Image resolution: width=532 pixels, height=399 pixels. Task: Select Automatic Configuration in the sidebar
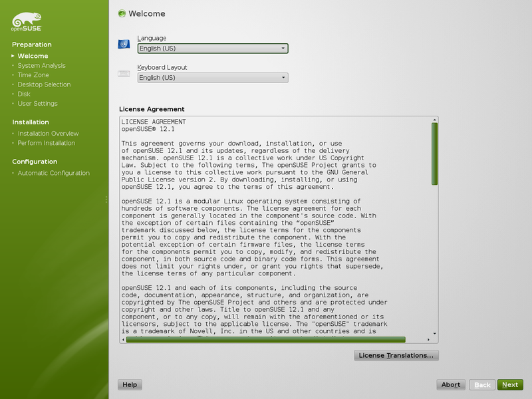click(x=54, y=173)
